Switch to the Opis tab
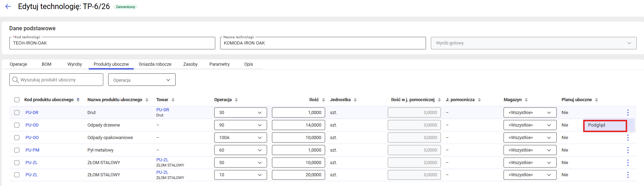 click(249, 64)
